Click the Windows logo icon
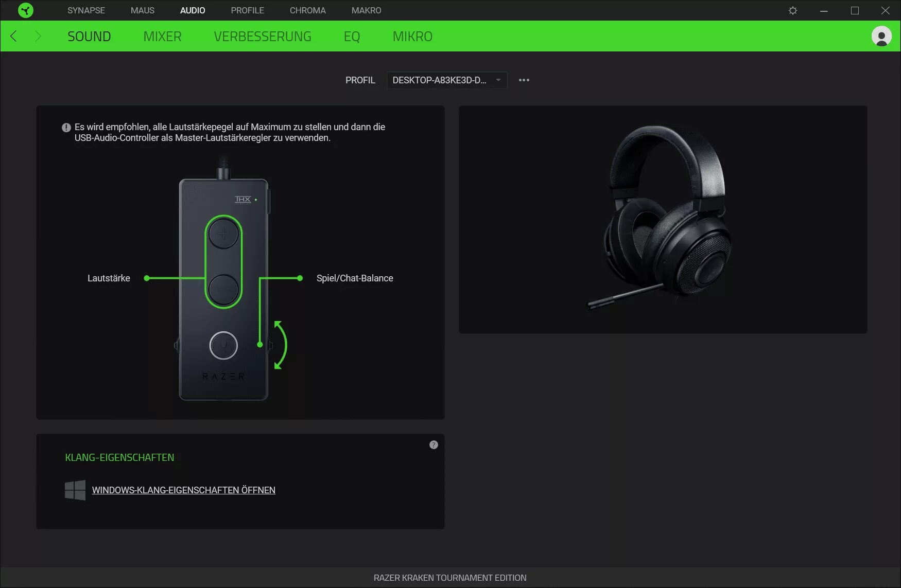901x588 pixels. 75,490
